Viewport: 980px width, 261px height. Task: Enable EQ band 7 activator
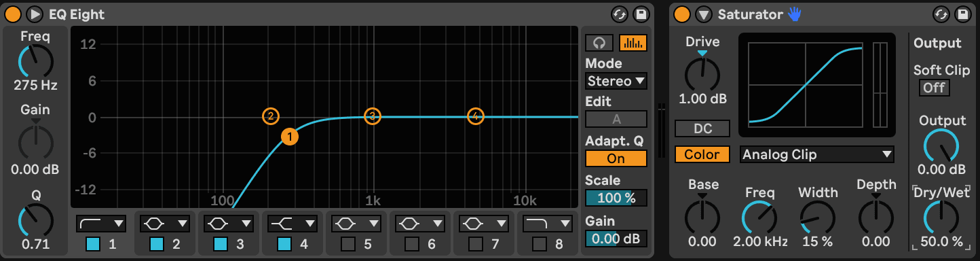click(475, 243)
